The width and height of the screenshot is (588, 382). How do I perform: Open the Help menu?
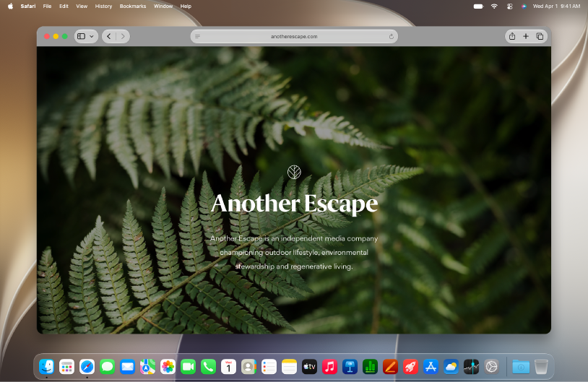point(186,6)
